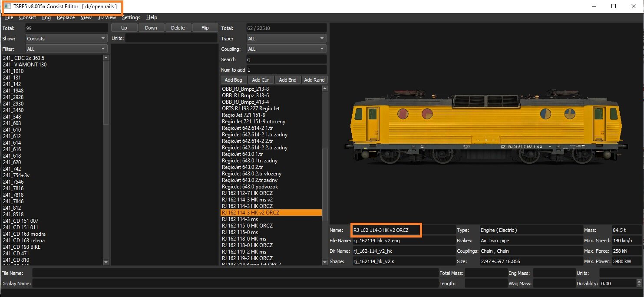
Task: Open the 3D View menu
Action: (x=106, y=17)
